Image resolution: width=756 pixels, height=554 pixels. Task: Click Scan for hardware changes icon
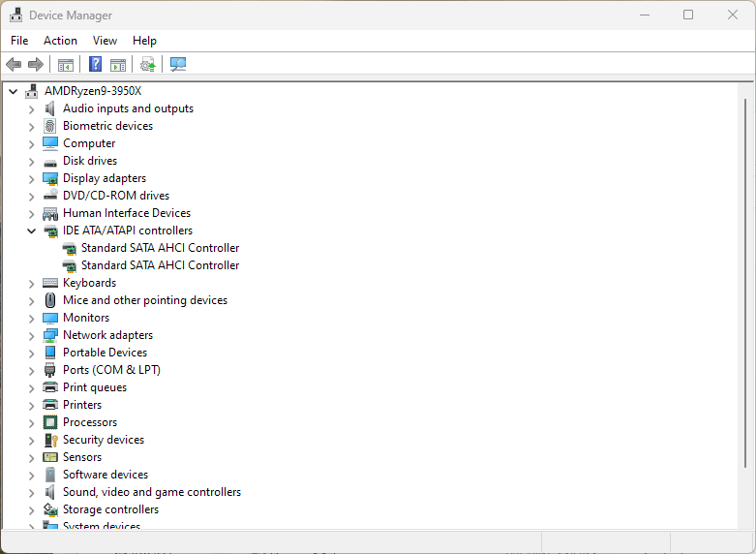click(x=178, y=64)
